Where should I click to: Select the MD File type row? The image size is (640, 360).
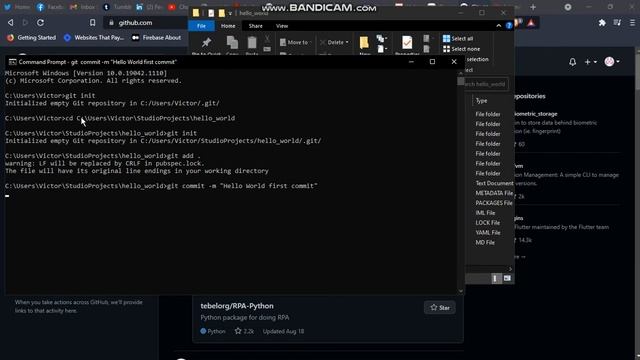click(x=485, y=242)
